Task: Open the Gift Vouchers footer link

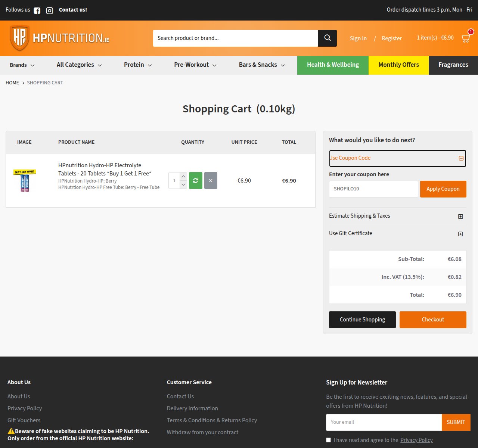Action: (x=24, y=420)
